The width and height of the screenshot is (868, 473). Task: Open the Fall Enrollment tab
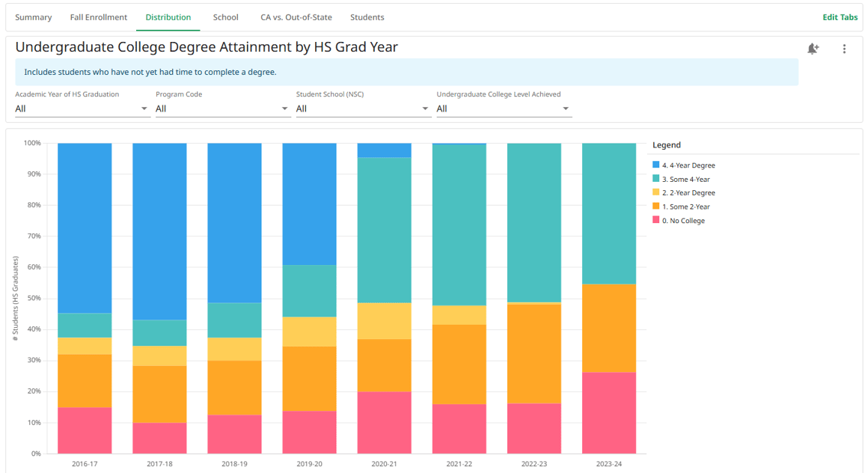point(99,17)
